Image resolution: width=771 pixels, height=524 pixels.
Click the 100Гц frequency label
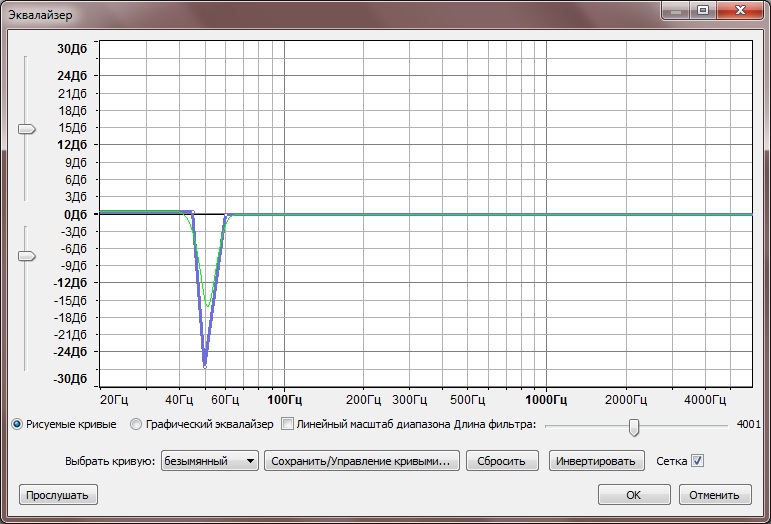pyautogui.click(x=284, y=399)
